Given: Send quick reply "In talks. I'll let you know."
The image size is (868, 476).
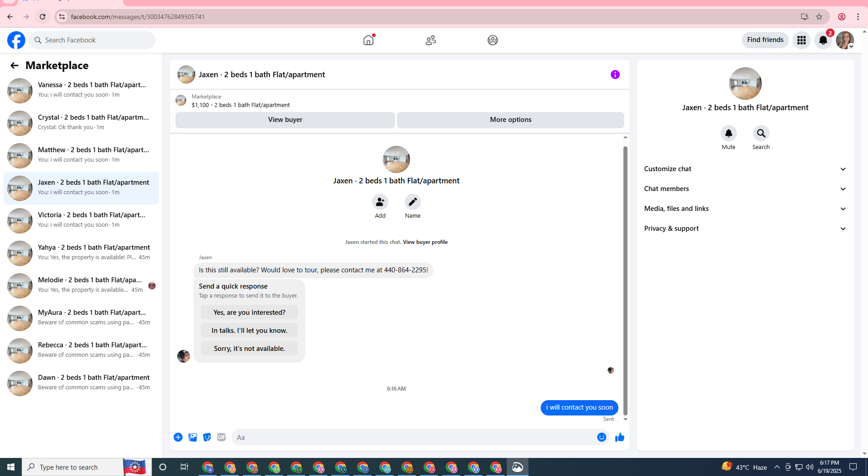Looking at the screenshot, I should click(x=250, y=331).
